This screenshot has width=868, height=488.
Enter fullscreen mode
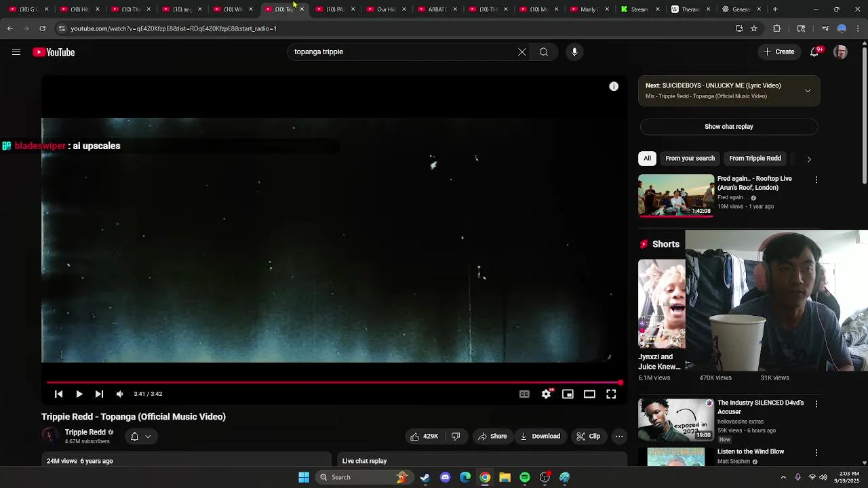pos(611,394)
